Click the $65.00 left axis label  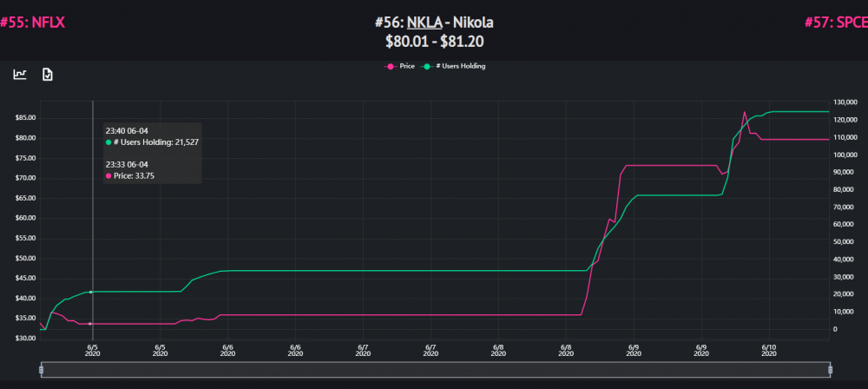(x=25, y=198)
